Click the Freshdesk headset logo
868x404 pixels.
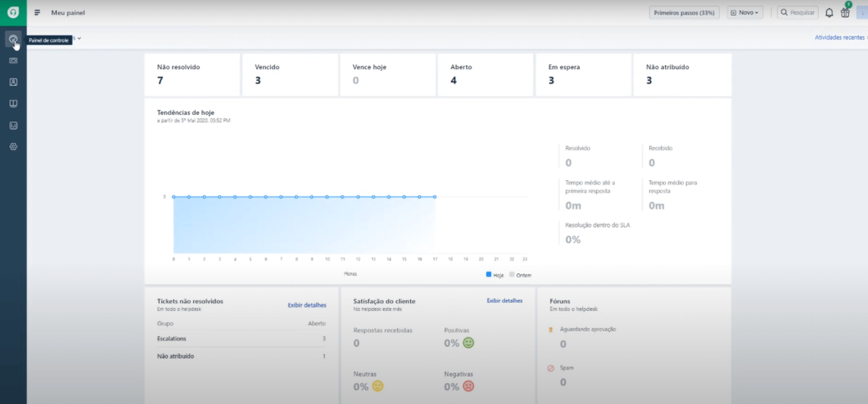click(x=13, y=12)
